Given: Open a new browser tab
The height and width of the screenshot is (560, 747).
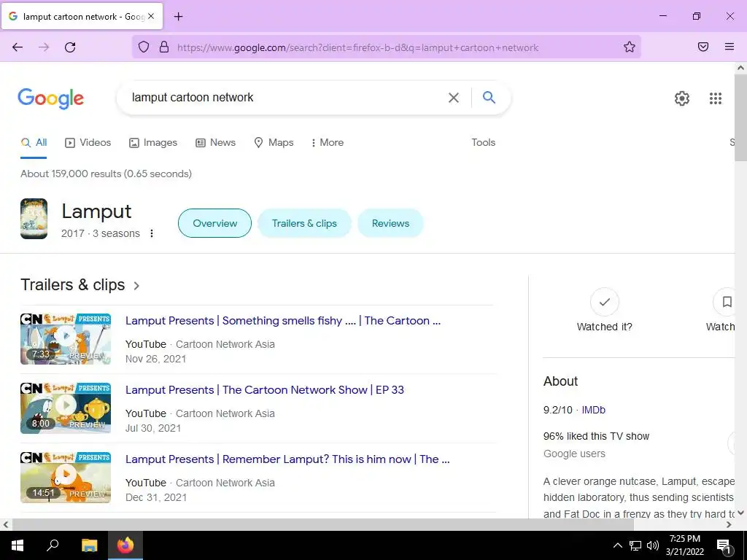Looking at the screenshot, I should pos(178,17).
